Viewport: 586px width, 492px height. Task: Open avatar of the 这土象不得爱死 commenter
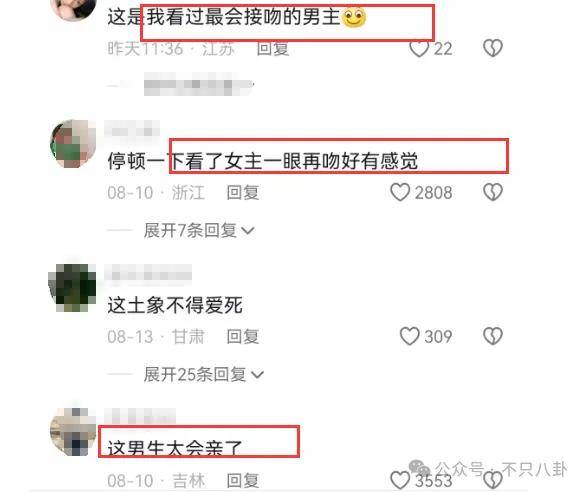[73, 288]
